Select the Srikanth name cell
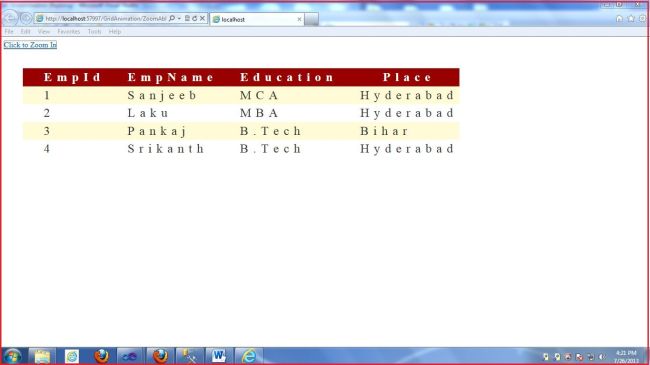Image resolution: width=650 pixels, height=365 pixels. coord(166,149)
